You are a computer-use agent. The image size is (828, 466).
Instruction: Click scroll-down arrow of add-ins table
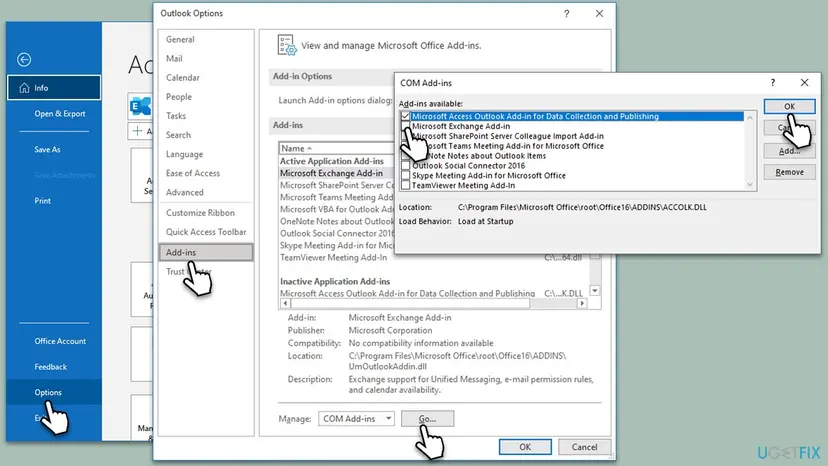(595, 291)
